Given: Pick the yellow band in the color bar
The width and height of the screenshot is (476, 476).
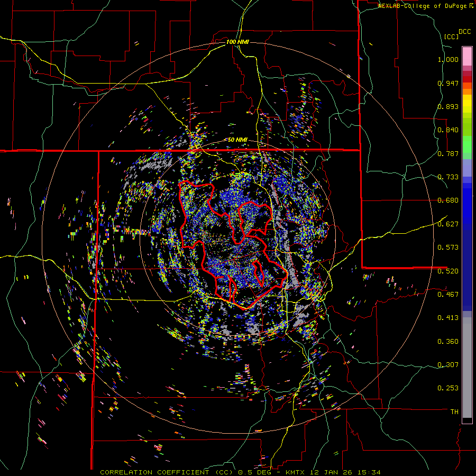Looking at the screenshot, I should tap(467, 104).
